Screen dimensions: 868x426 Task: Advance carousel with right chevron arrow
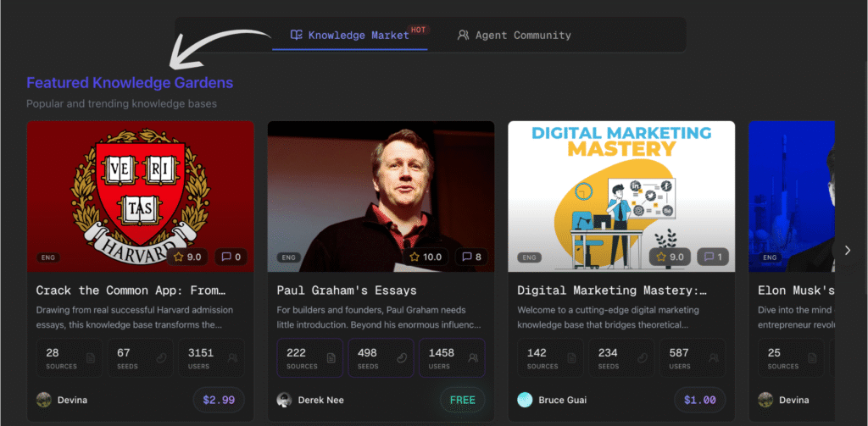pyautogui.click(x=848, y=251)
